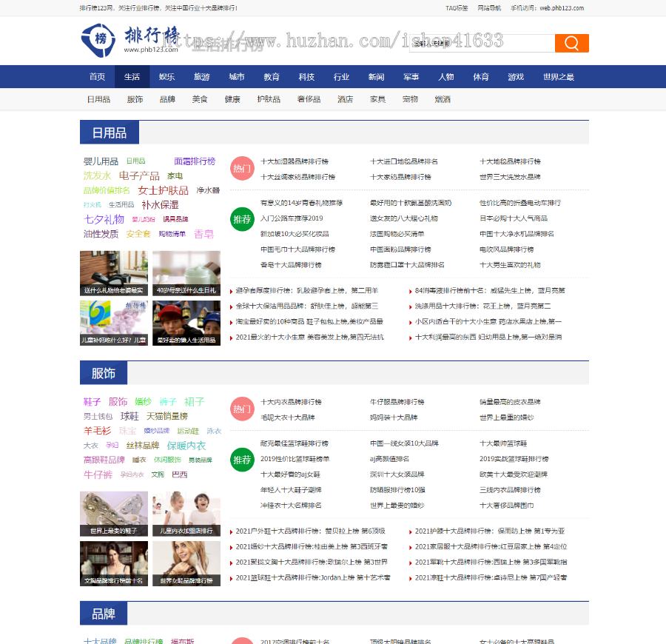Select the 家具 sub-navigation link
The height and width of the screenshot is (644, 666).
(377, 99)
